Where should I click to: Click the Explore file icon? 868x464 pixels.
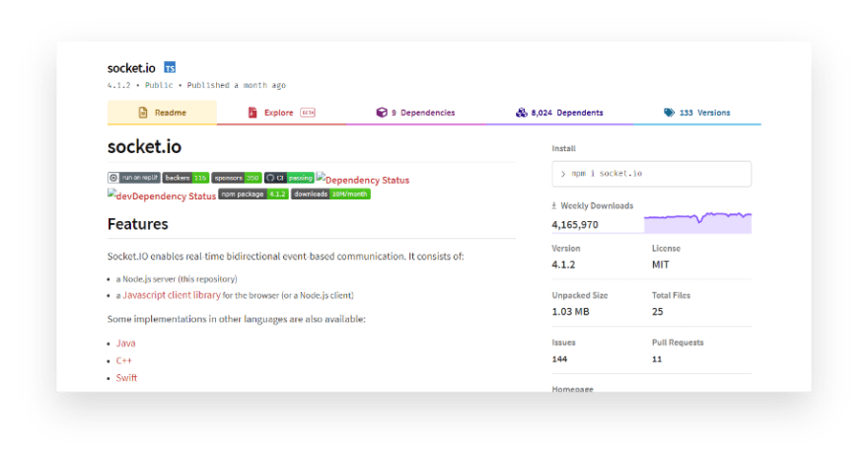[x=253, y=113]
